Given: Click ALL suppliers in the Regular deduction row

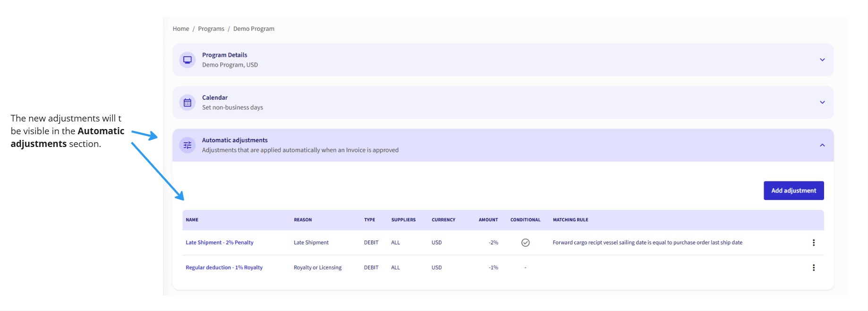Looking at the screenshot, I should point(396,268).
